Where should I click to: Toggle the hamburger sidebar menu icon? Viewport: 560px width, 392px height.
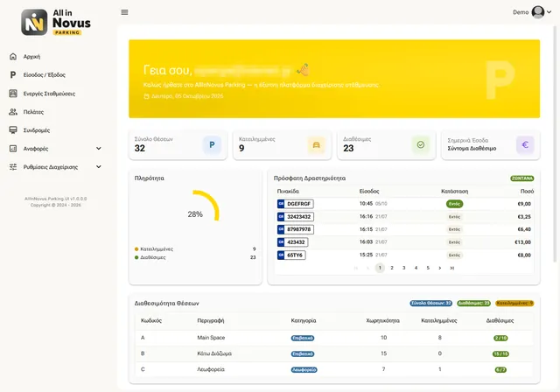[x=124, y=12]
